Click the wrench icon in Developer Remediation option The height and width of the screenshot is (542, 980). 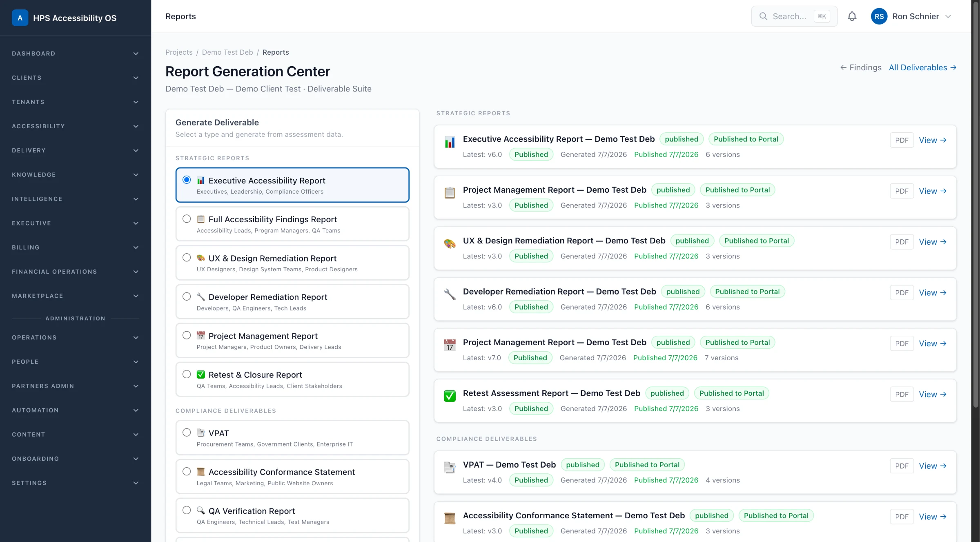pyautogui.click(x=201, y=297)
